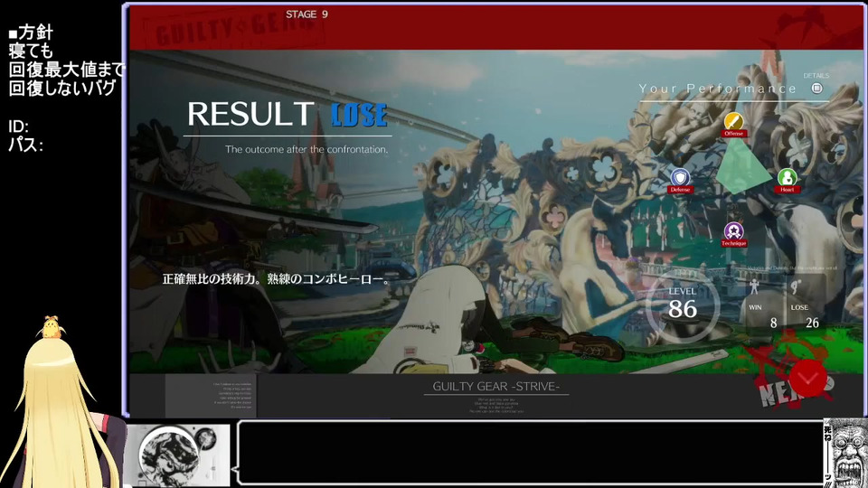868x488 pixels.
Task: Click the blue LOSE result text
Action: (x=359, y=115)
